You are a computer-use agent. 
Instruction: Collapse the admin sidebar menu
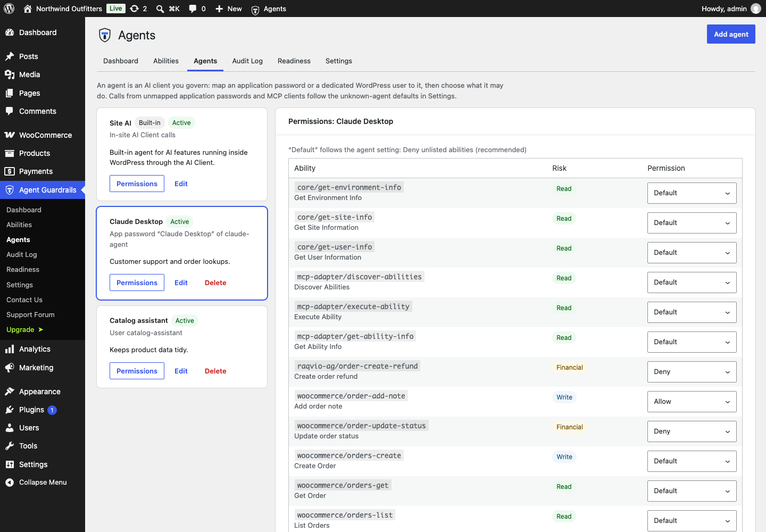click(43, 483)
